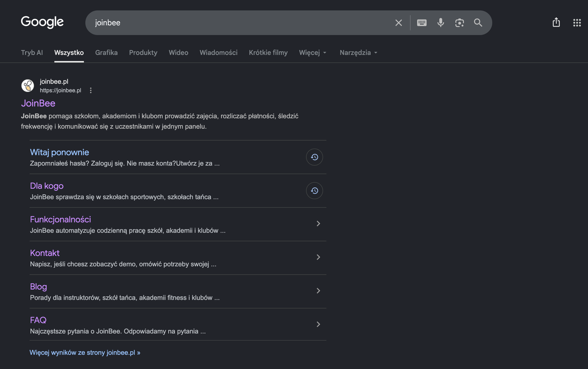Open the Blog sitelink
Viewport: 588px width, 369px height.
38,286
